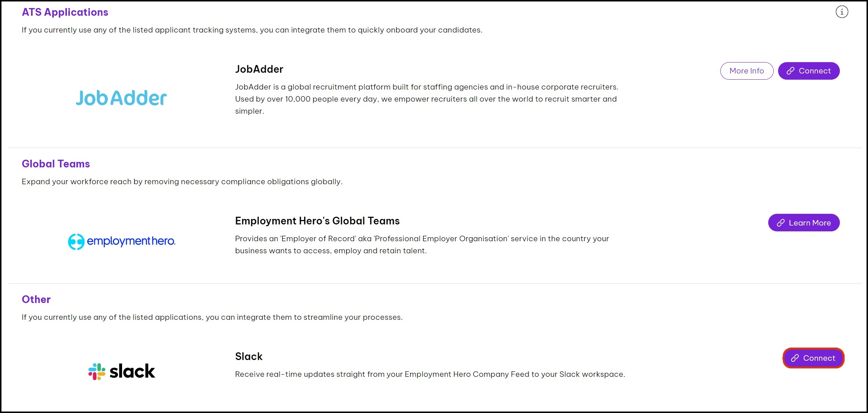This screenshot has height=413, width=868.
Task: Click the chain-link icon on Slack's Connect button
Action: [795, 358]
